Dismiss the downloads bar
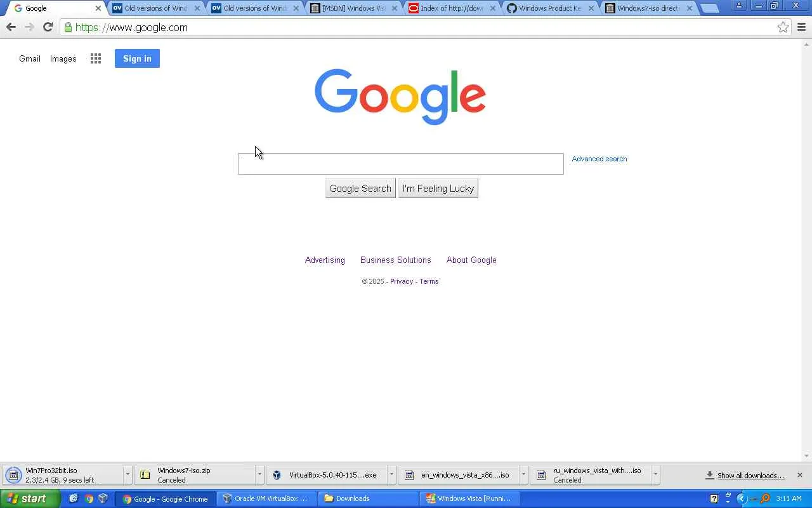Viewport: 812px width, 508px height. (799, 475)
